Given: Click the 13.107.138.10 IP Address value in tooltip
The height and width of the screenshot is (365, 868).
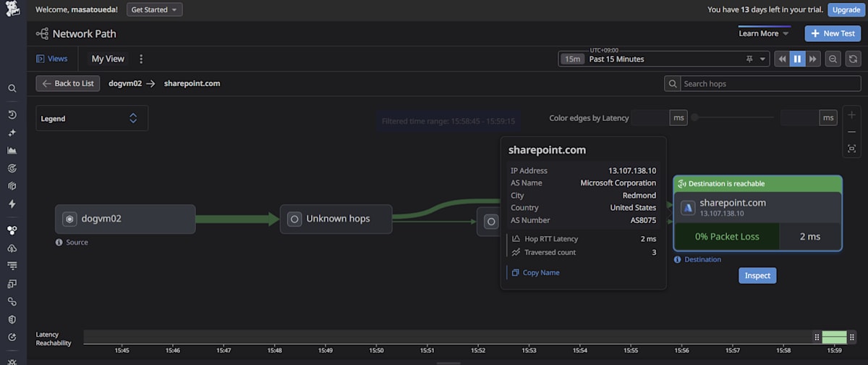Looking at the screenshot, I should (x=632, y=171).
